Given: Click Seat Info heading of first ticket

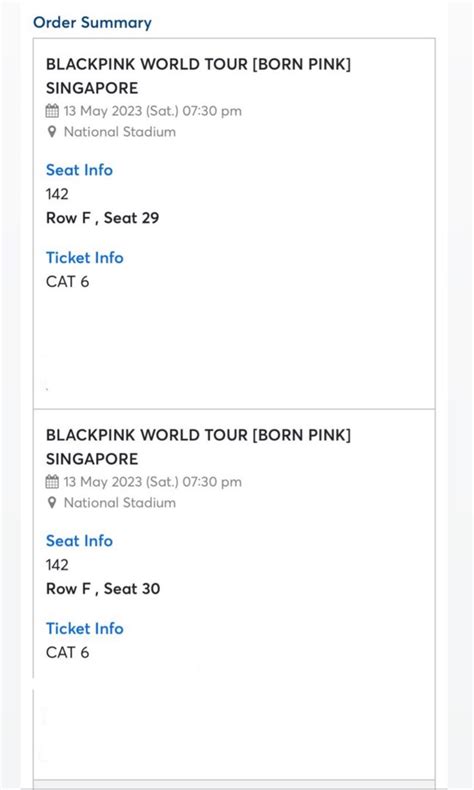Looking at the screenshot, I should (x=80, y=170).
